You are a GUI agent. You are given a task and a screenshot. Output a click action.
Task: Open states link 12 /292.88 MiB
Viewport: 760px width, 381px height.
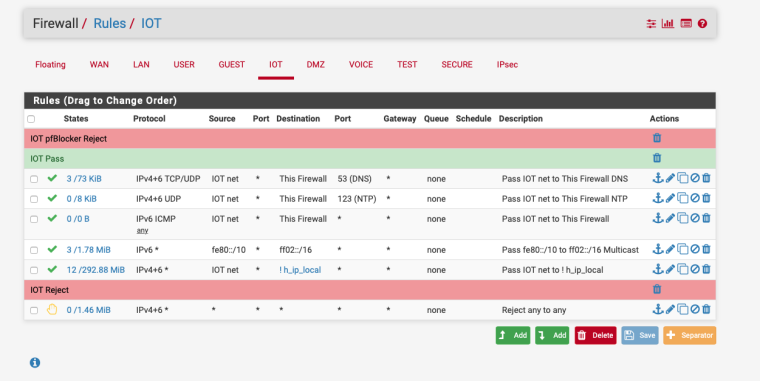coord(95,270)
